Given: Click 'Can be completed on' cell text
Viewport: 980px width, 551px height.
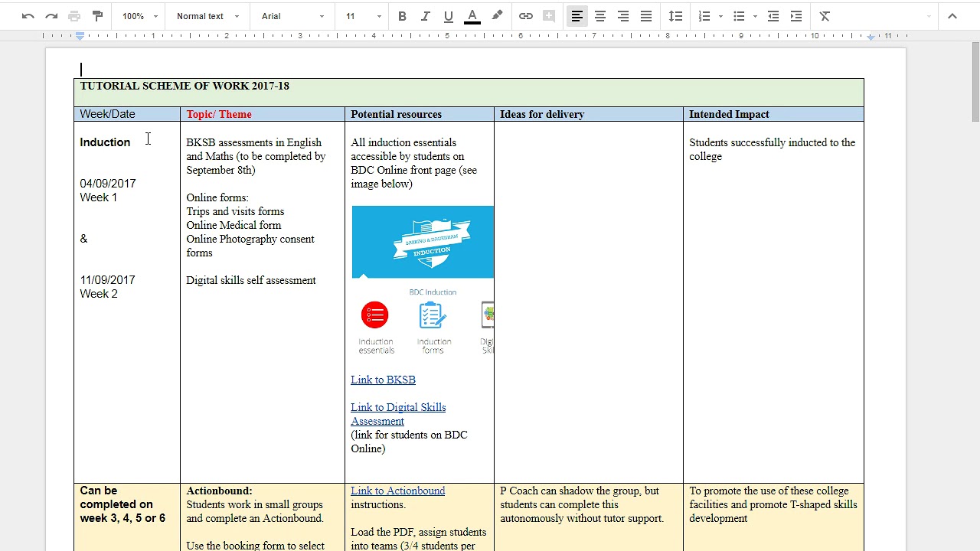Looking at the screenshot, I should tap(116, 497).
